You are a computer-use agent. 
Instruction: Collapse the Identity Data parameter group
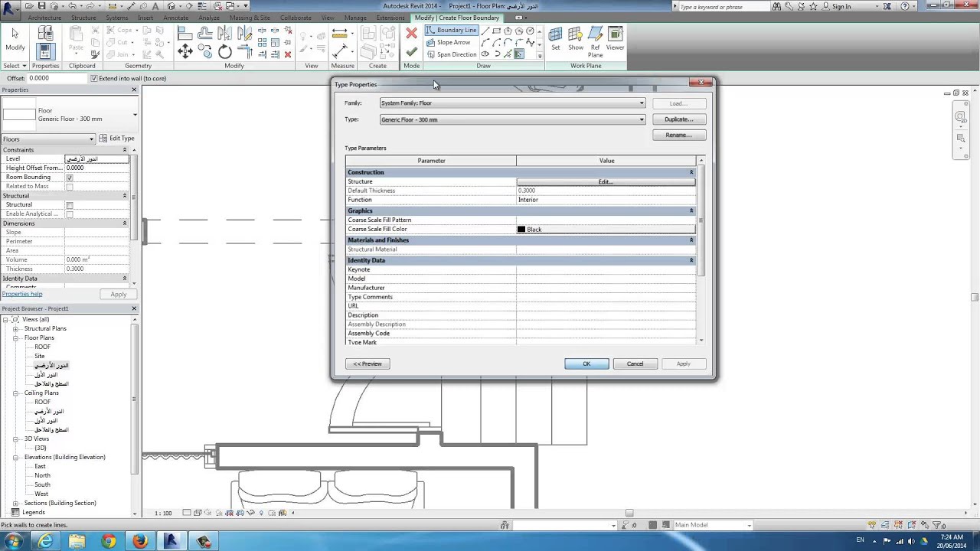[x=691, y=260]
